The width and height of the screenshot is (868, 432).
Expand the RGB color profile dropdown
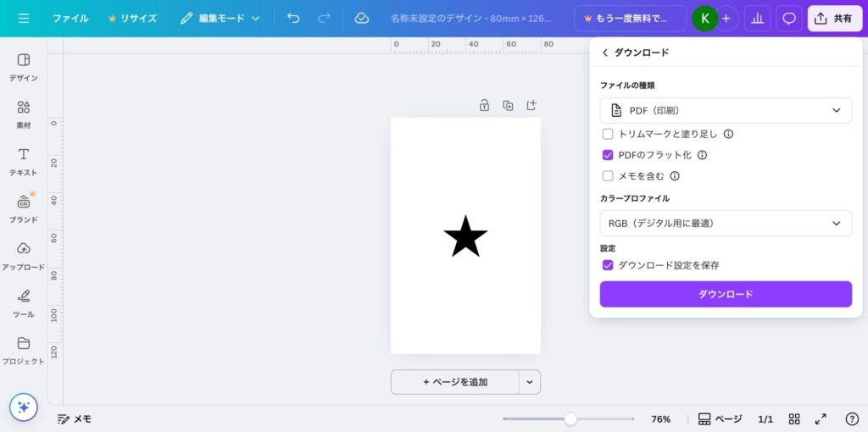(726, 223)
